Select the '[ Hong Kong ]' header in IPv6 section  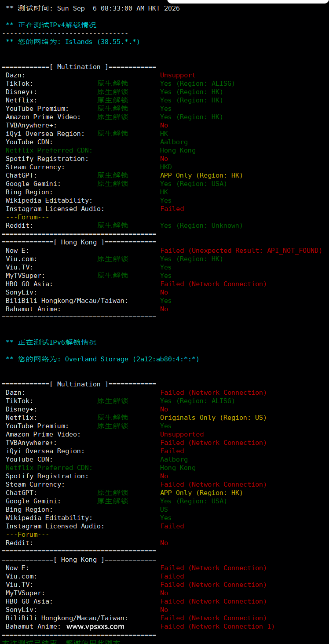pyautogui.click(x=79, y=560)
